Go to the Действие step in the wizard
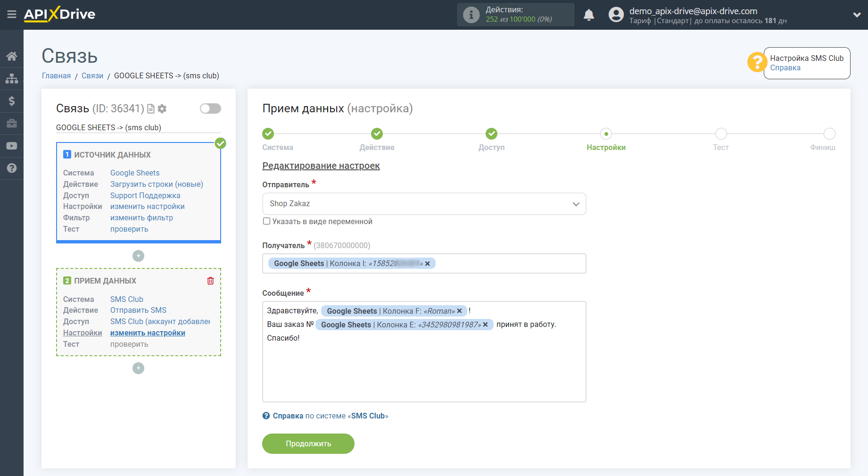The height and width of the screenshot is (476, 868). 377,134
